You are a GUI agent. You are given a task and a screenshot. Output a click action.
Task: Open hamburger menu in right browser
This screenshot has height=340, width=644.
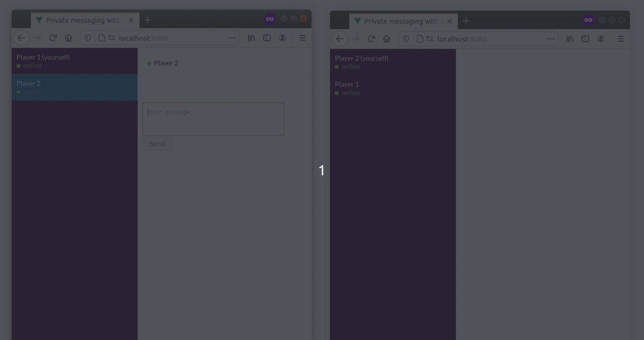pyautogui.click(x=620, y=39)
